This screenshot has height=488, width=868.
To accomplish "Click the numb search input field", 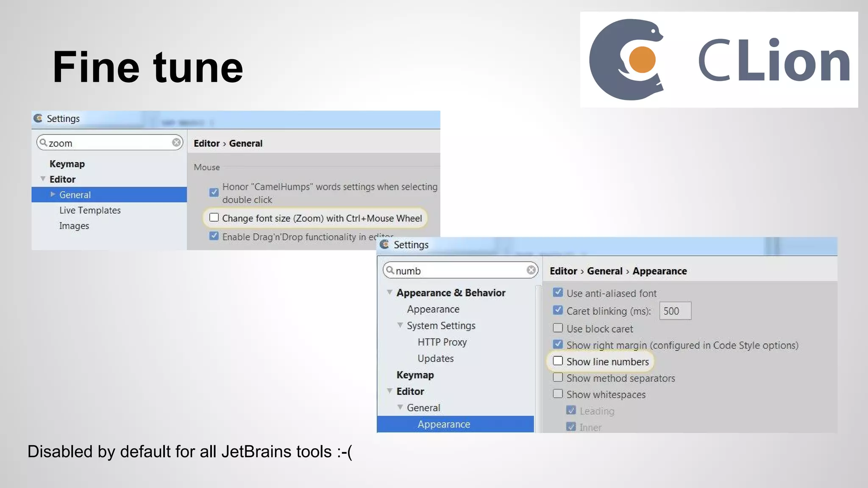I will click(460, 270).
